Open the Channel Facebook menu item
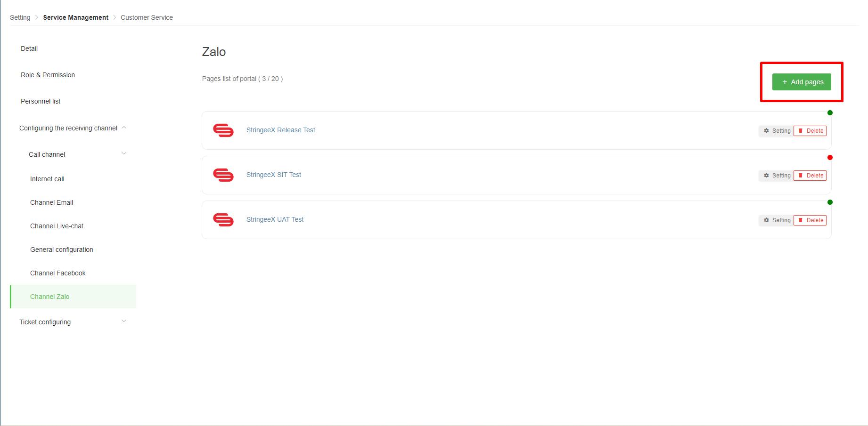The image size is (868, 426). click(58, 273)
